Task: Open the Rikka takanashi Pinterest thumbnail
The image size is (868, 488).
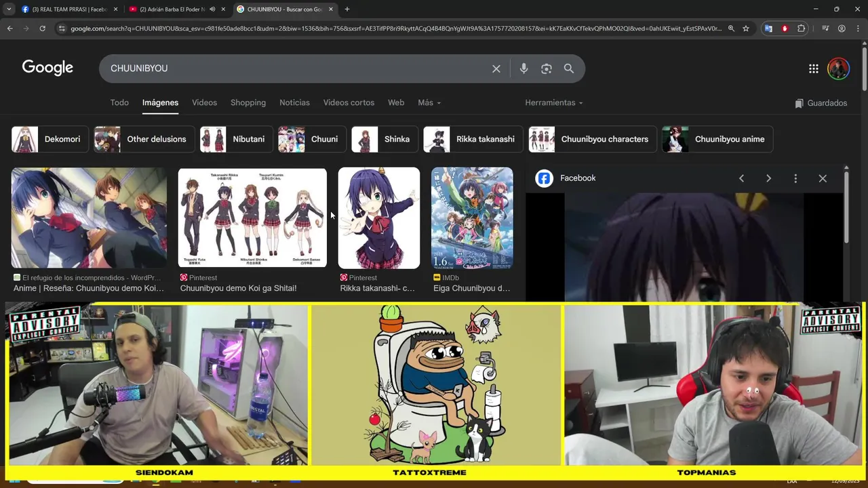Action: 379,218
